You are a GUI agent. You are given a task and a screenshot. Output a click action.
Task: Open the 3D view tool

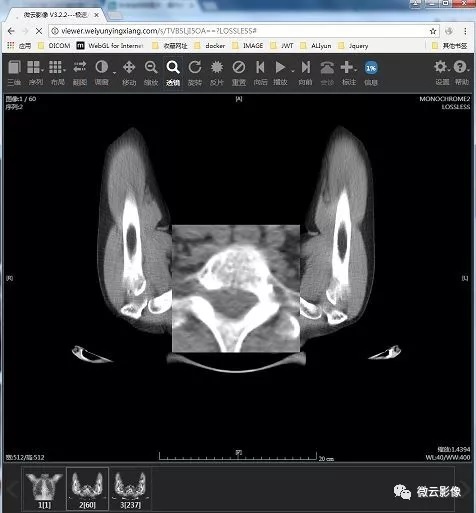pyautogui.click(x=14, y=73)
